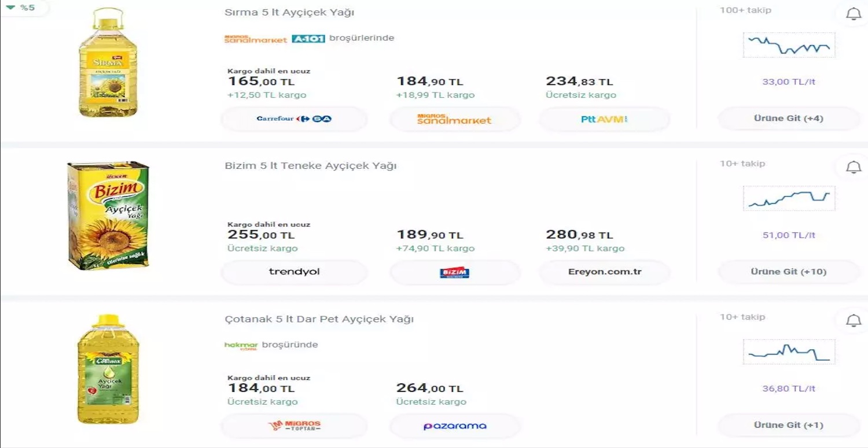Open the Trendyol offer for Bizim oil
Viewport: 868px width, 448px height.
click(x=294, y=272)
